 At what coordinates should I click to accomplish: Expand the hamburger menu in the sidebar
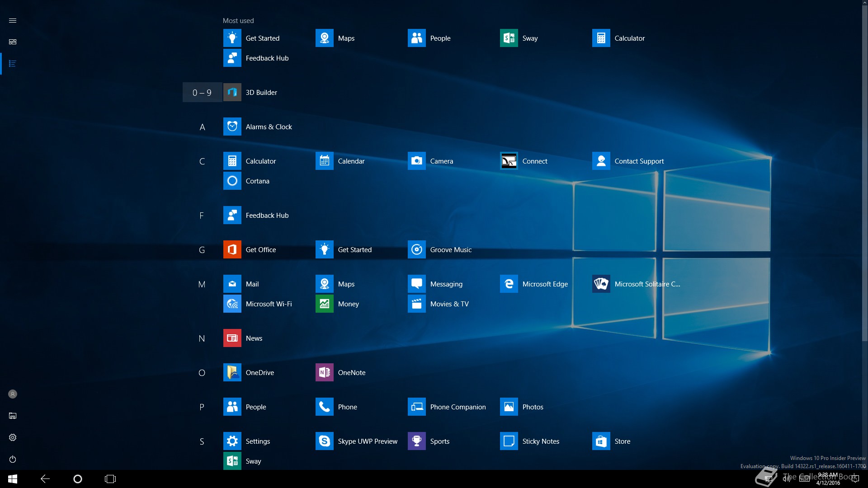[13, 21]
